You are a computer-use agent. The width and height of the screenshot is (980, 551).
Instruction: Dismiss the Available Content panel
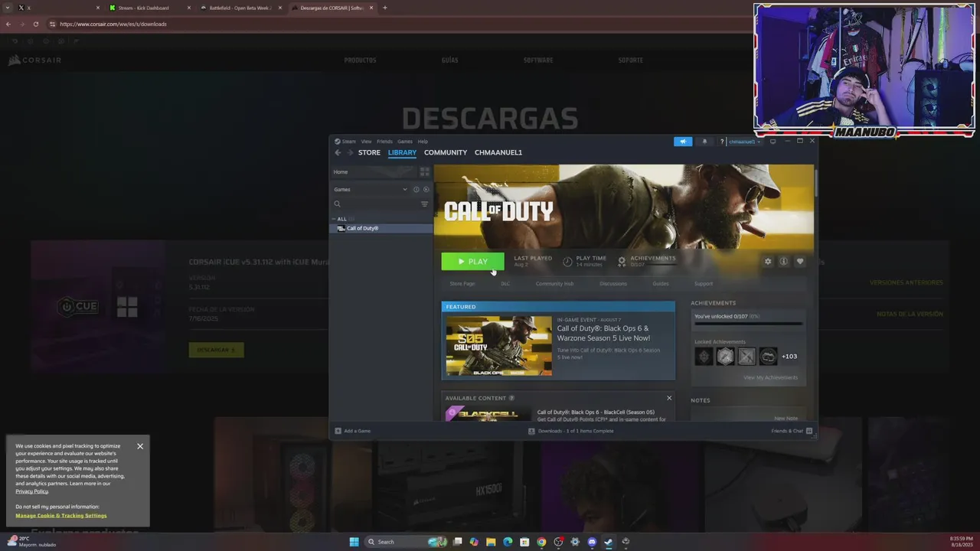pos(669,398)
